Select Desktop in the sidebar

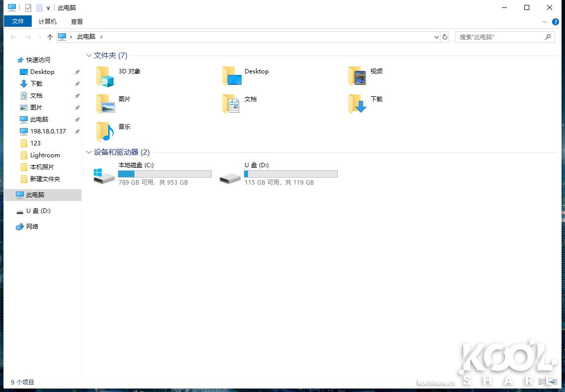43,71
